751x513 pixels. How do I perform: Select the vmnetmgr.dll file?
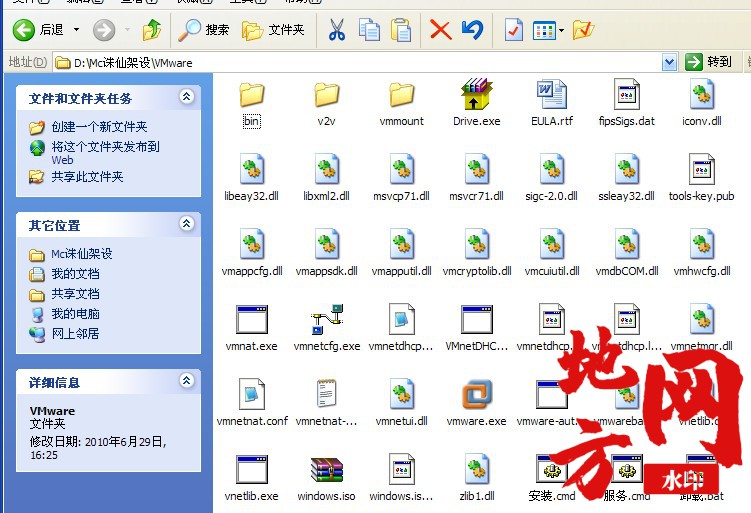702,329
